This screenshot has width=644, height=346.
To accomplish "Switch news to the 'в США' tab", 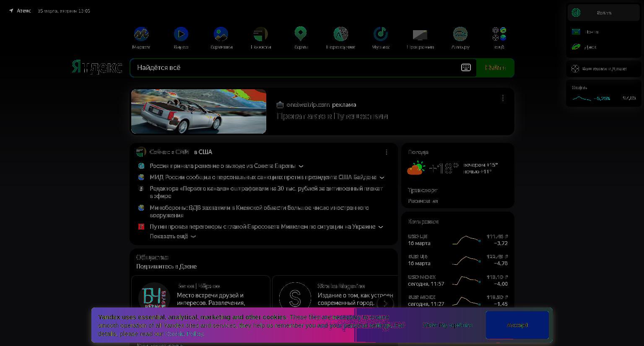I will pyautogui.click(x=203, y=152).
